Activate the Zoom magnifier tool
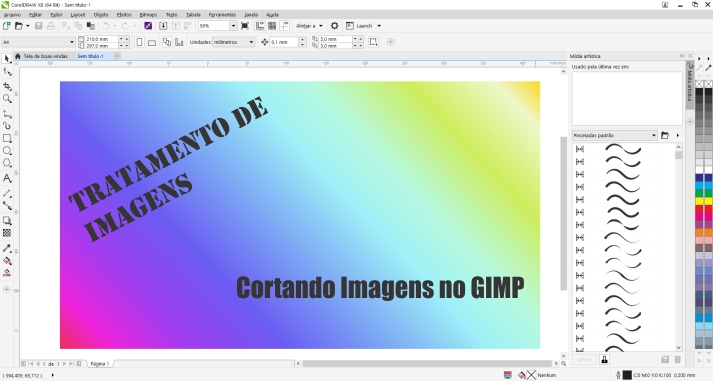Viewport: 713px width, 381px height. point(7,99)
